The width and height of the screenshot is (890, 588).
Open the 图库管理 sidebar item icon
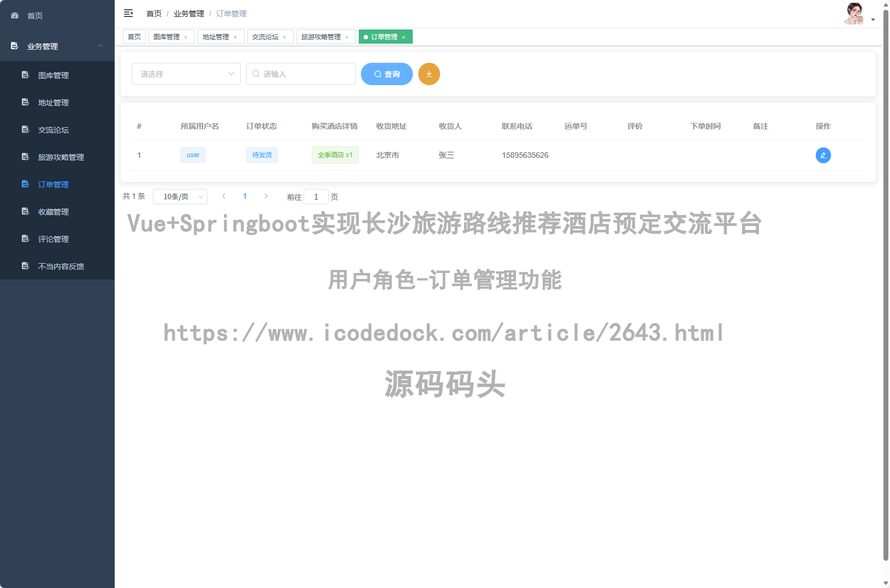(25, 75)
